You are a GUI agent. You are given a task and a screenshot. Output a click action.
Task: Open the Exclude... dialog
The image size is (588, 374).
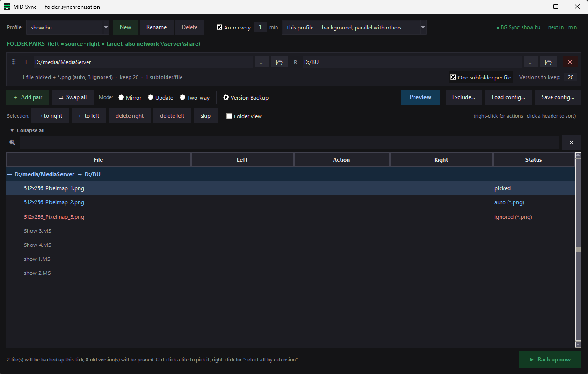coord(464,97)
